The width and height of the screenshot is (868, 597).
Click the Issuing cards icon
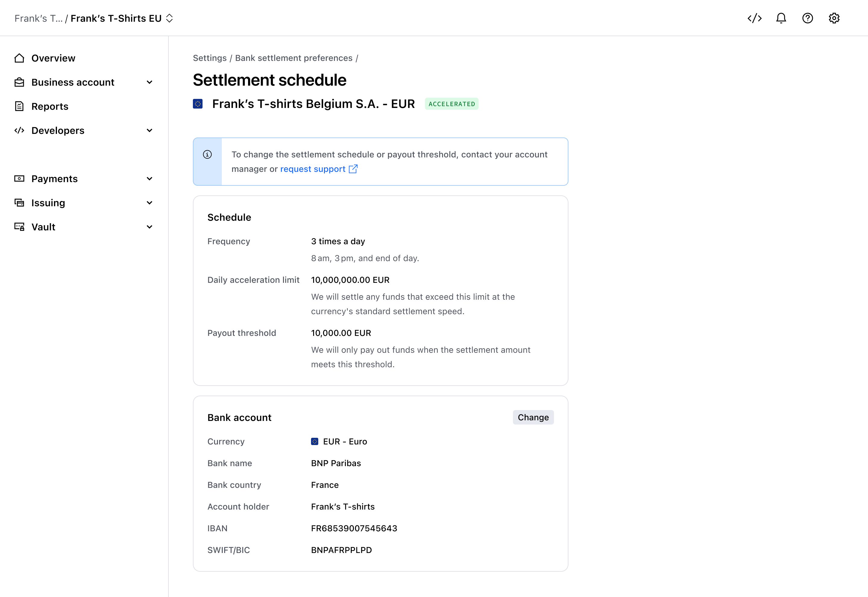click(x=19, y=203)
